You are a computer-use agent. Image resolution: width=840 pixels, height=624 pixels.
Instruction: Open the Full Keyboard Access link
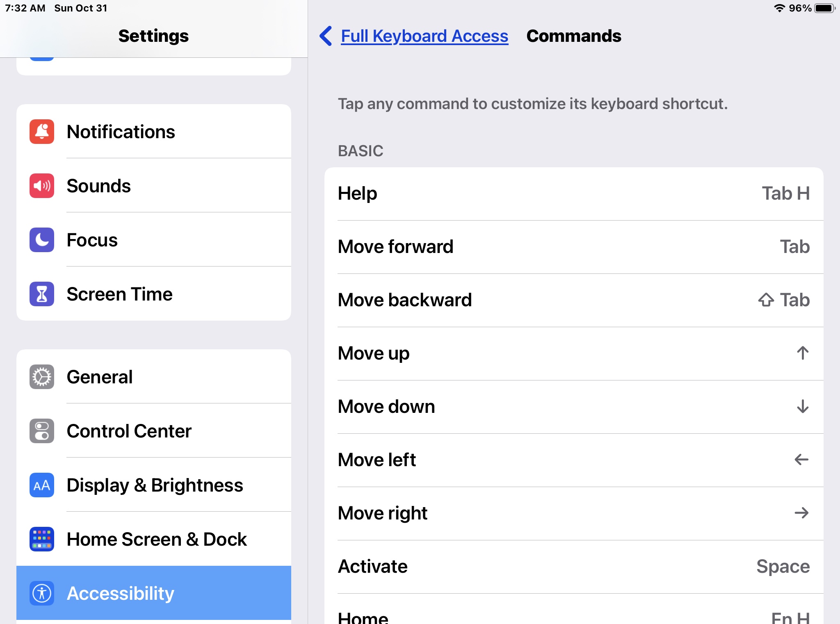tap(424, 36)
